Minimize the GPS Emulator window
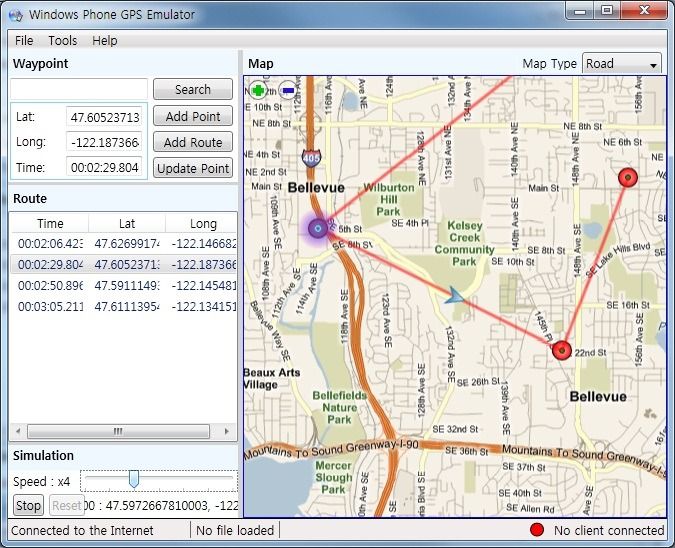Image resolution: width=675 pixels, height=548 pixels. point(580,11)
